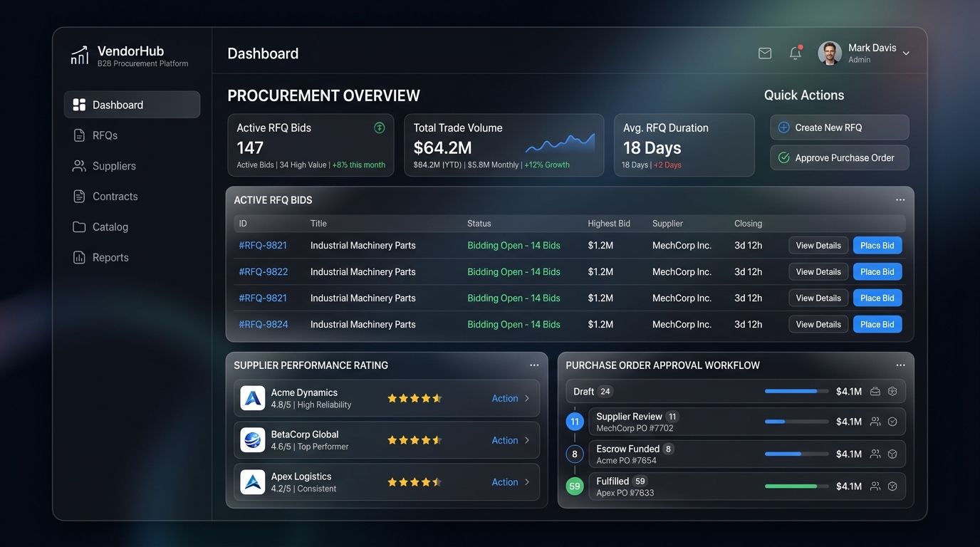Click the step 8 workflow marker
This screenshot has height=547, width=980.
click(x=575, y=454)
